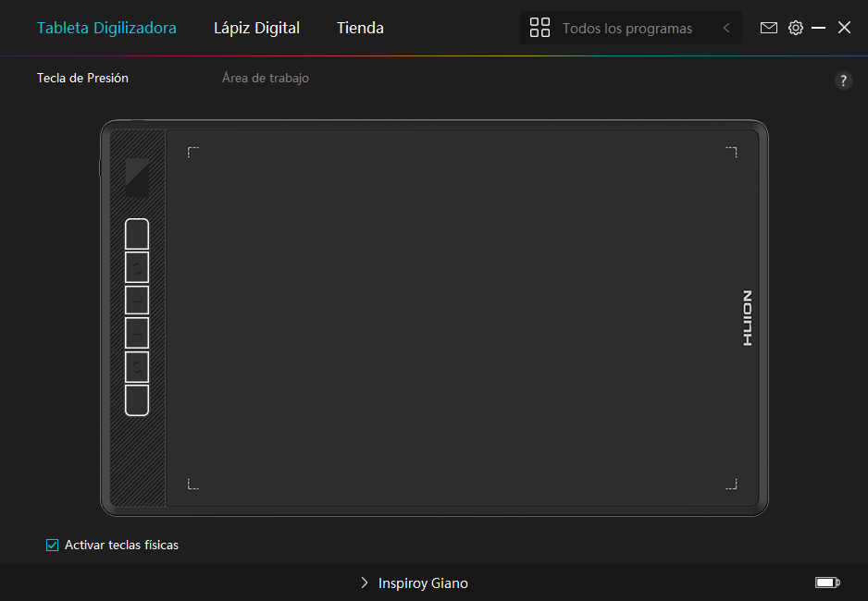The width and height of the screenshot is (868, 601).
Task: Select the third press key from top
Action: pos(137,300)
